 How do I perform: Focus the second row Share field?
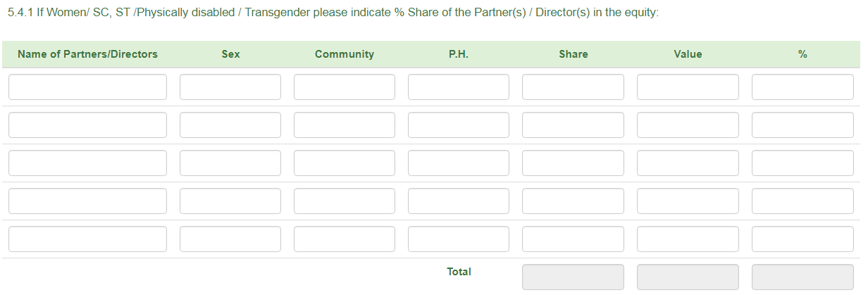click(573, 125)
